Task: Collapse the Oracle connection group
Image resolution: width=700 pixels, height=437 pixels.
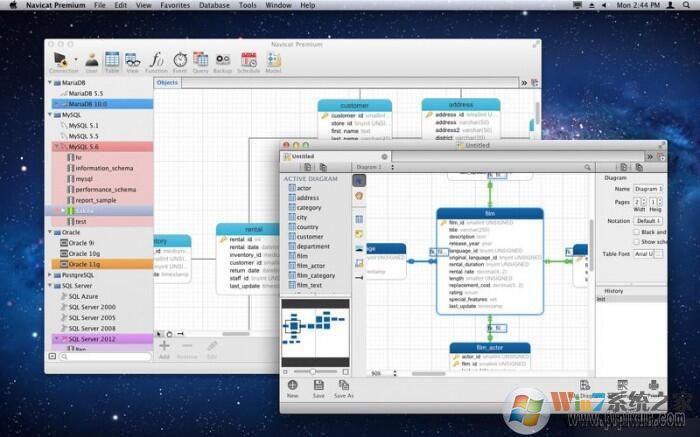Action: click(x=50, y=232)
